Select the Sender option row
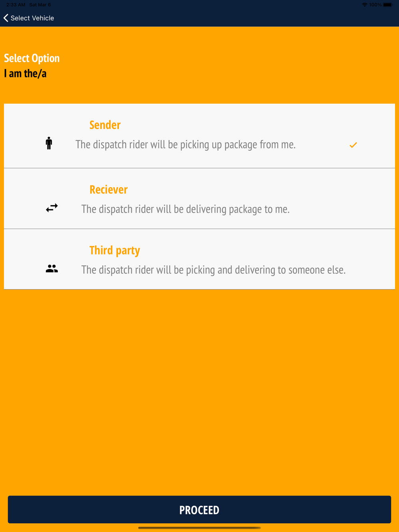 tap(199, 136)
